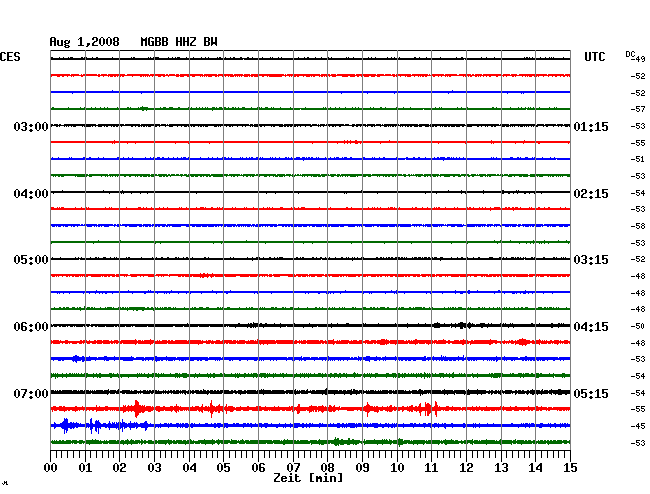Click the "06:00" time label
The height and width of the screenshot is (494, 650).
(31, 327)
